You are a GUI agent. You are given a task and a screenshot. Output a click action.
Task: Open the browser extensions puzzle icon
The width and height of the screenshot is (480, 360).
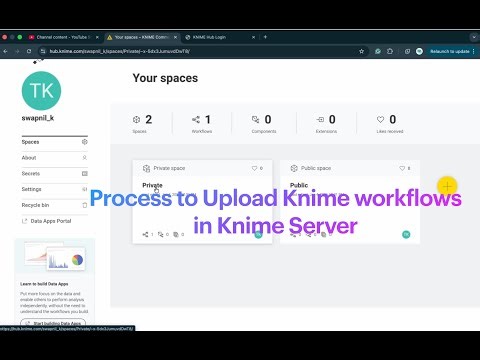pyautogui.click(x=390, y=51)
